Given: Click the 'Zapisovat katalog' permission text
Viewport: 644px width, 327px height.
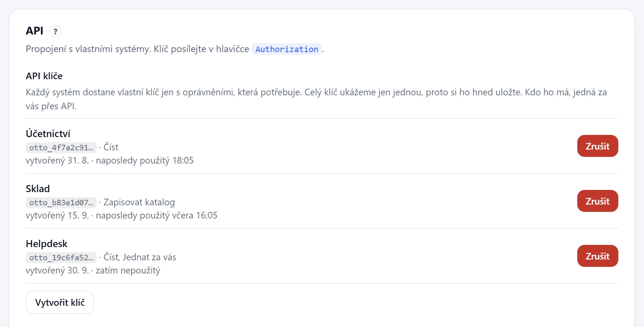Looking at the screenshot, I should pos(139,202).
